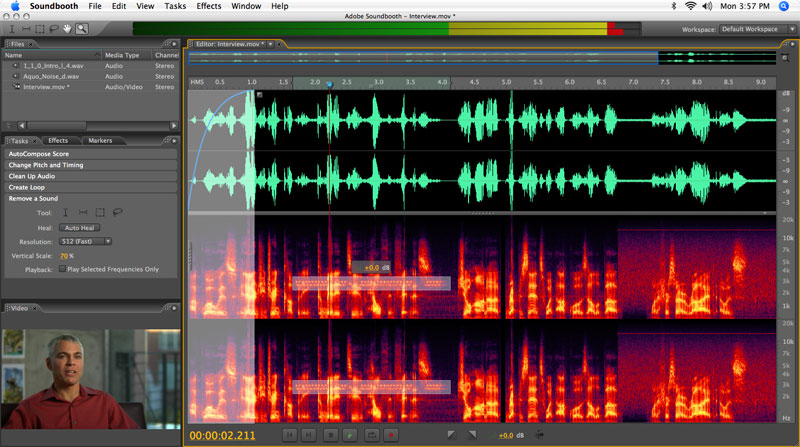Choose Lasso tool in Remove a Sound panel
The width and height of the screenshot is (800, 447).
pyautogui.click(x=117, y=212)
